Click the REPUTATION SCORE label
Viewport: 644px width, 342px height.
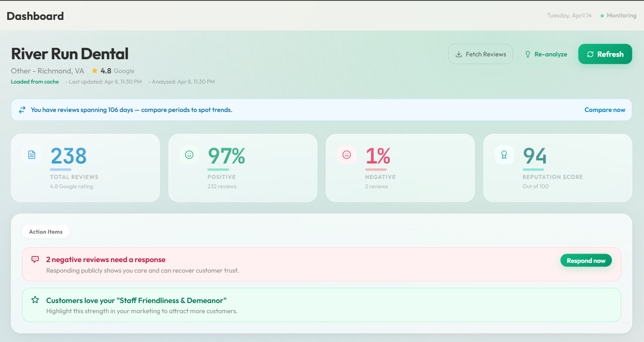(x=553, y=177)
